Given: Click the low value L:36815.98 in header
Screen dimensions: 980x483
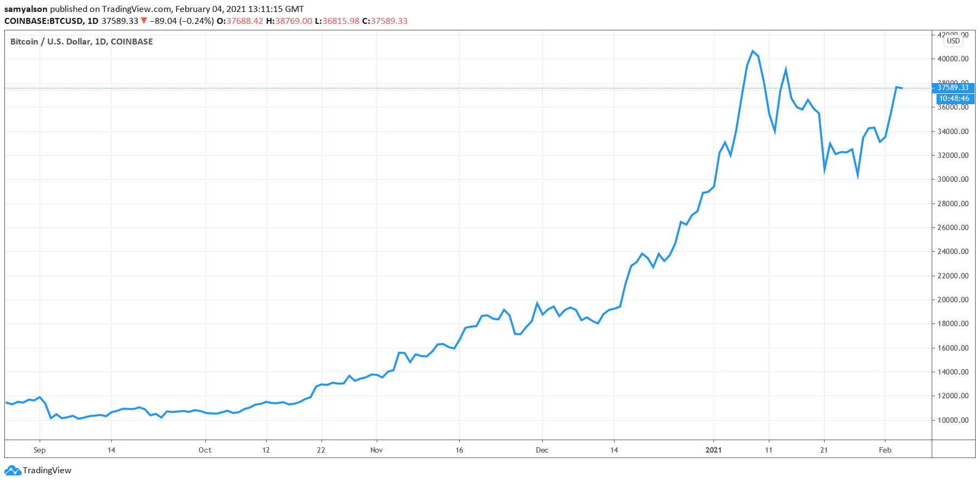Looking at the screenshot, I should (x=337, y=21).
